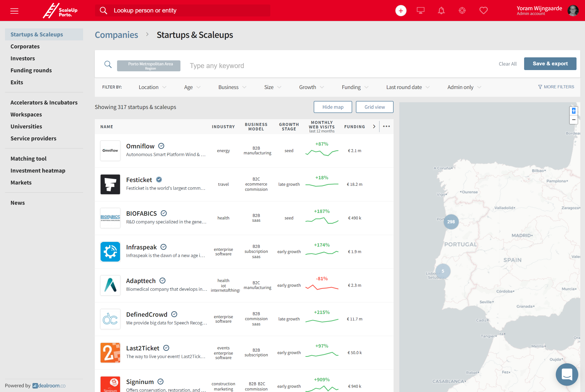Click BIOFABICS company logo
The image size is (585, 392).
110,218
